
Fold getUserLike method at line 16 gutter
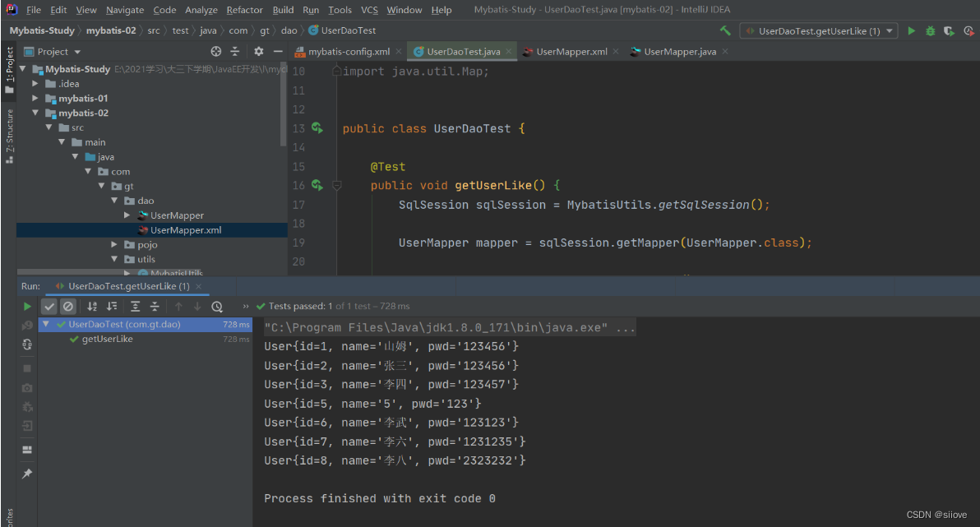tap(337, 185)
